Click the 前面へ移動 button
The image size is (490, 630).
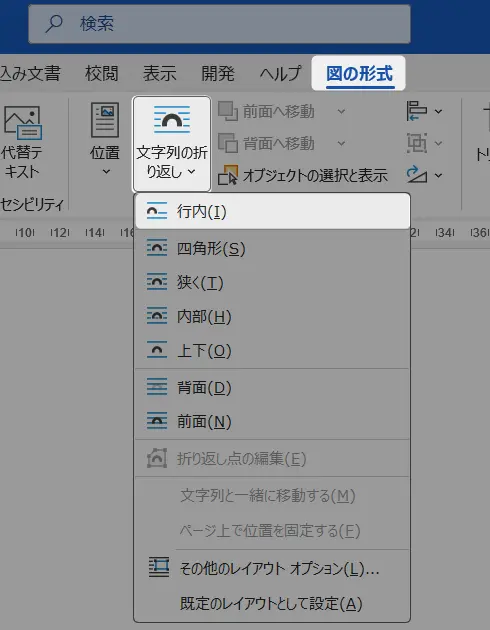[x=266, y=111]
